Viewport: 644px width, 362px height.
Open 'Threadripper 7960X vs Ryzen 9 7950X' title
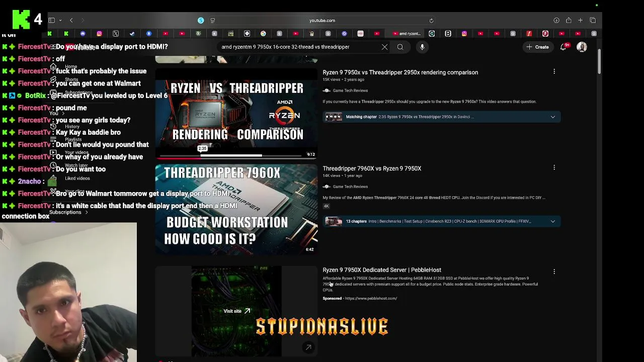[x=372, y=168]
